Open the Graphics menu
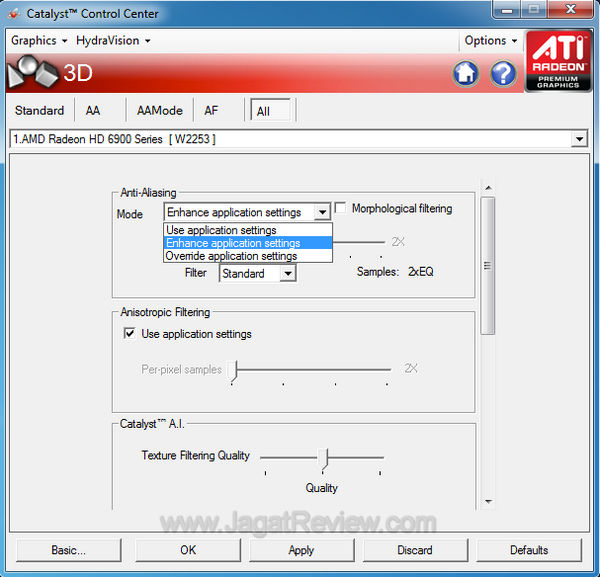 (39, 41)
